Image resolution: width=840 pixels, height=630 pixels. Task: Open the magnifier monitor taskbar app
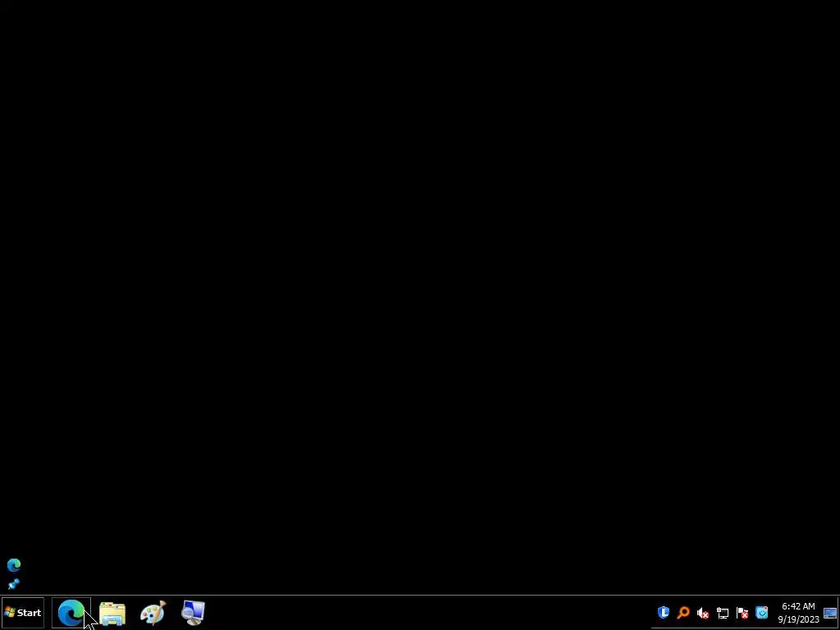194,613
